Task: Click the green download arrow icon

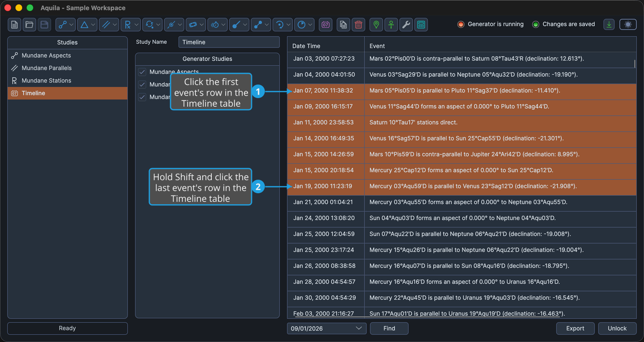Action: tap(609, 24)
